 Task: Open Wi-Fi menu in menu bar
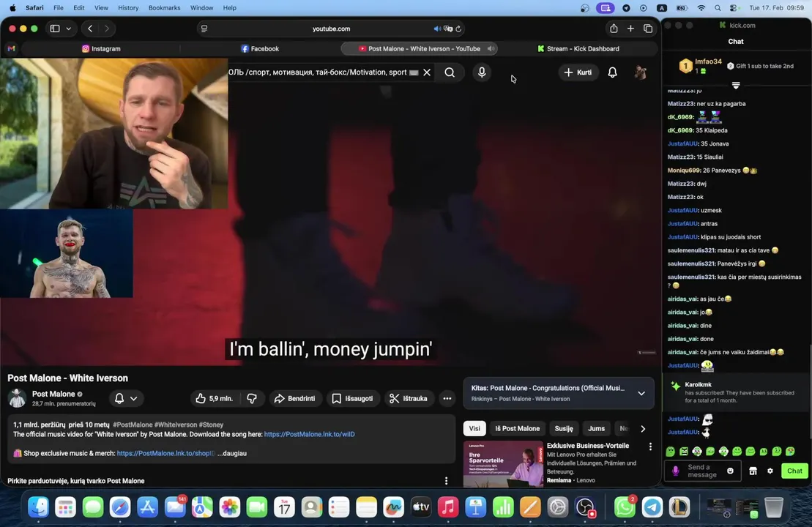(x=701, y=8)
